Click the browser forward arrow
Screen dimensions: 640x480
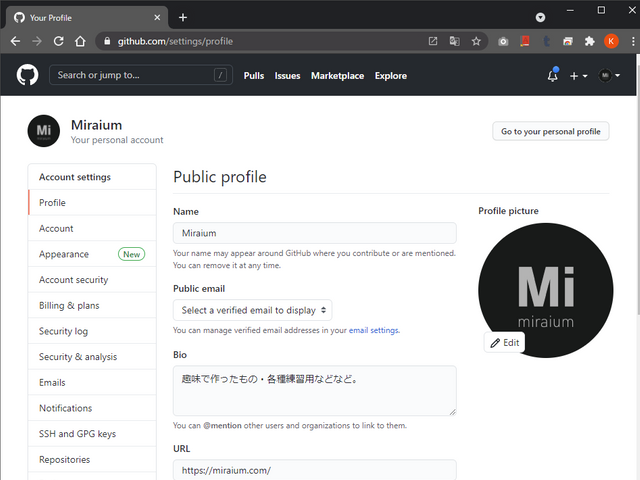pyautogui.click(x=37, y=41)
